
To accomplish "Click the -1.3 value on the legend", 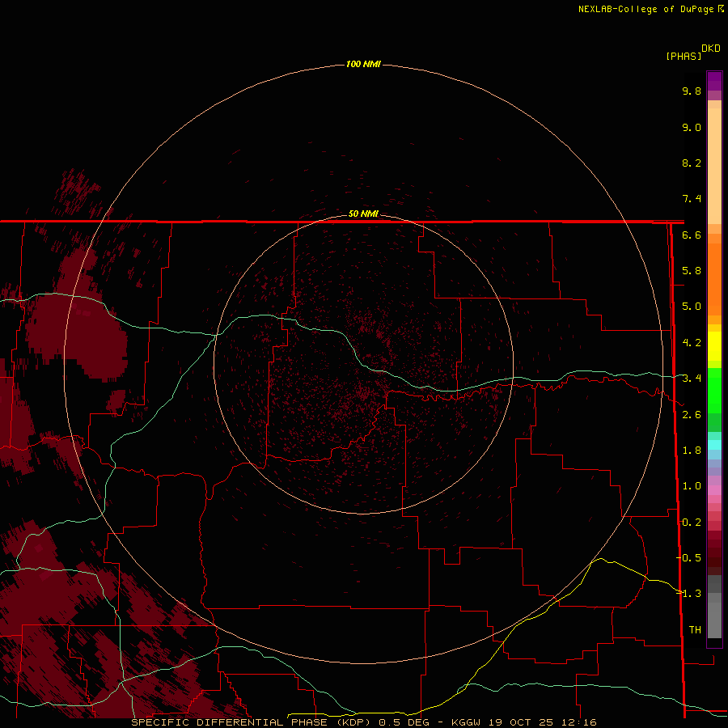I will click(x=689, y=594).
